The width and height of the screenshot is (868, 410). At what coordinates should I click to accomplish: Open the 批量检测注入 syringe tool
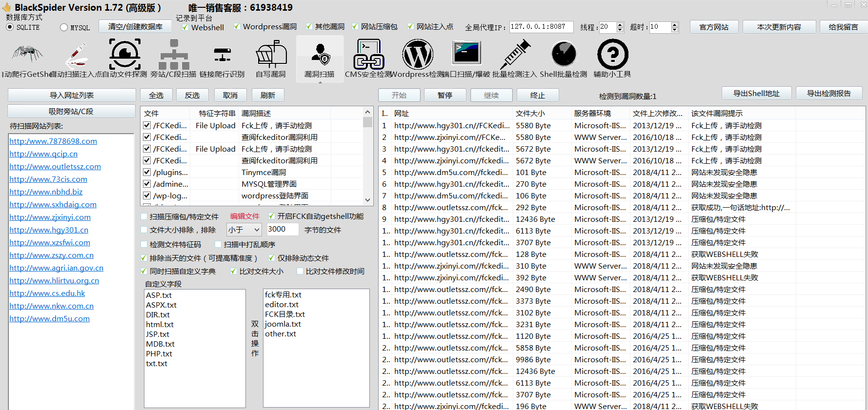515,59
